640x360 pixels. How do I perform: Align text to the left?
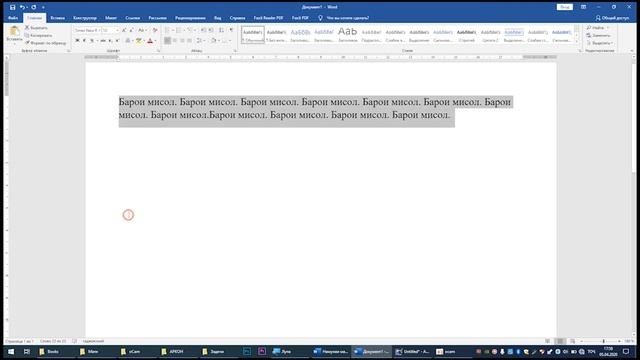tap(167, 40)
